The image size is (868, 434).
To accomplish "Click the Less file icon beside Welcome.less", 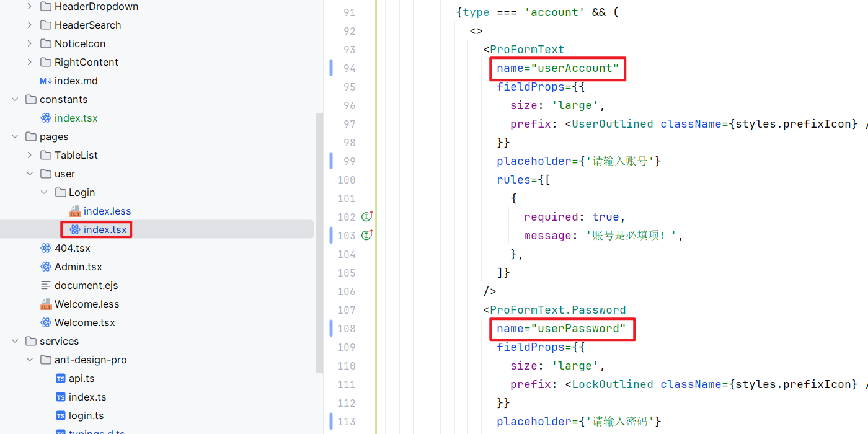I will 45,304.
